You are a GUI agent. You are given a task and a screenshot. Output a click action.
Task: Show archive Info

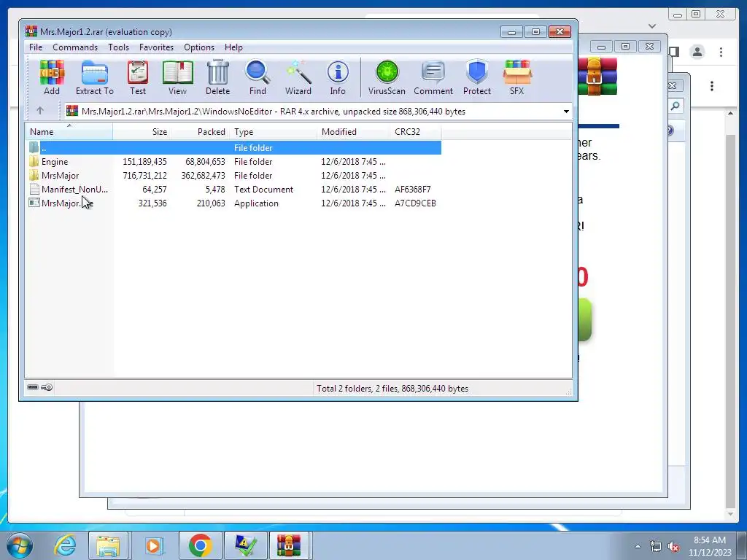(x=338, y=77)
